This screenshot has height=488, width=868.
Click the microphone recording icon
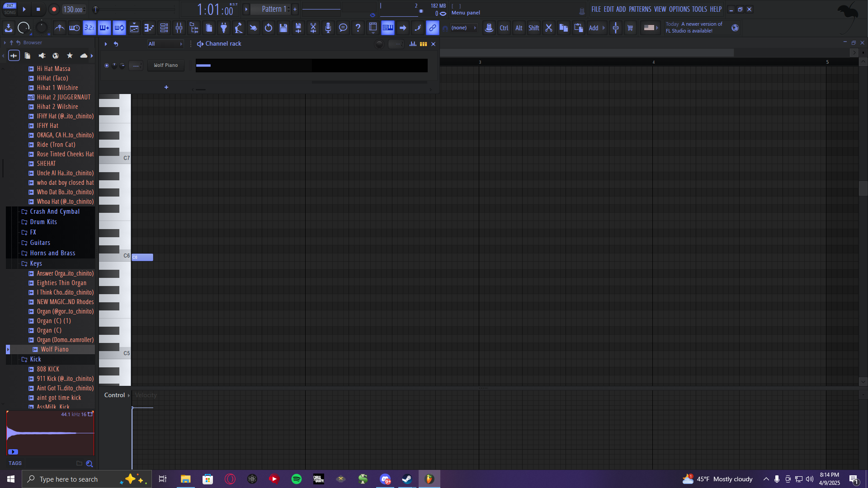[328, 28]
